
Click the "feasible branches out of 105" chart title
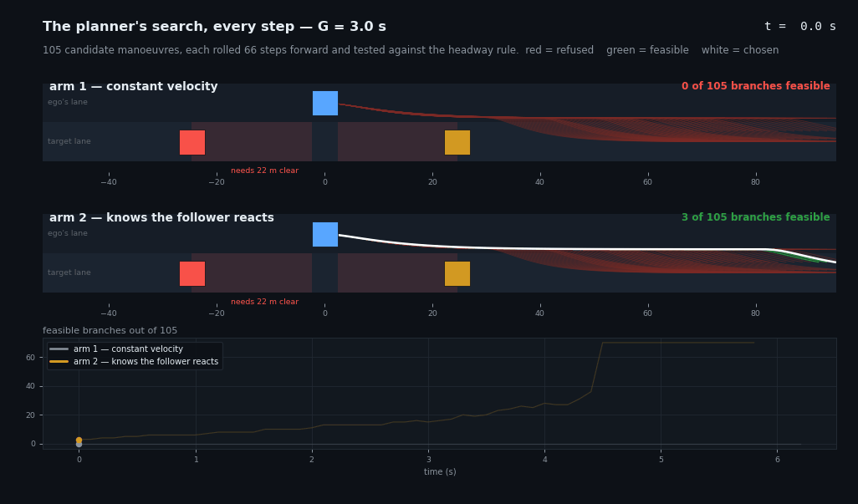point(110,331)
